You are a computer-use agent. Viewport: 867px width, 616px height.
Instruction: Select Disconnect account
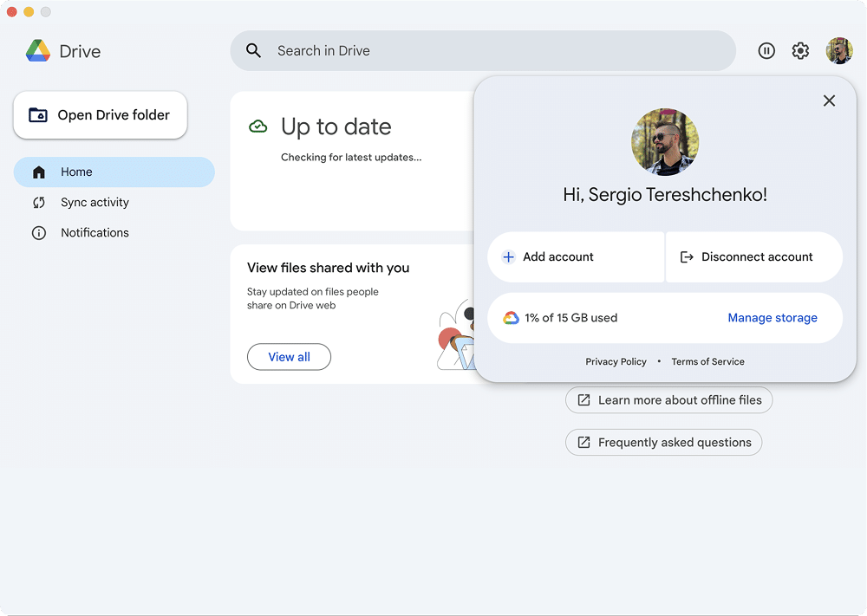pyautogui.click(x=754, y=257)
